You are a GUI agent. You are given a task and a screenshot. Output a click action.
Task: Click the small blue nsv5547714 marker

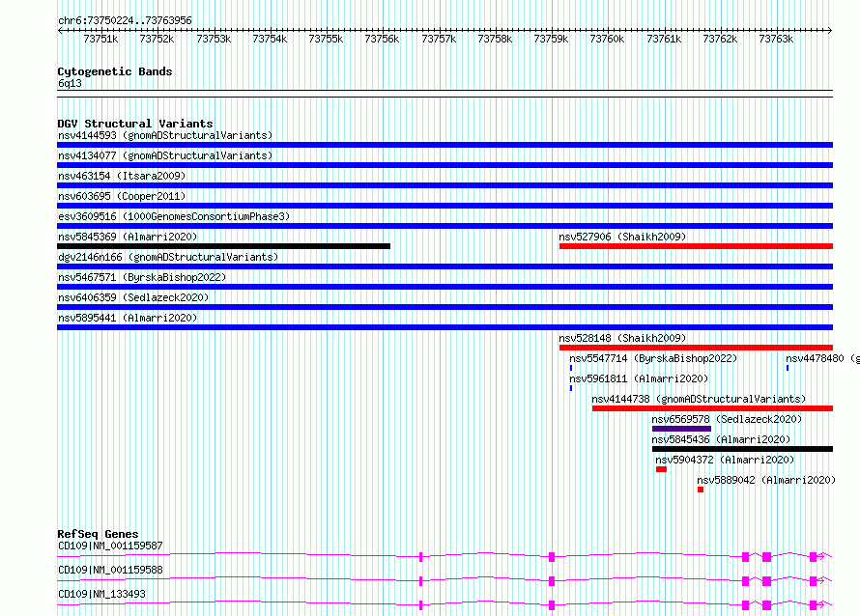(571, 368)
